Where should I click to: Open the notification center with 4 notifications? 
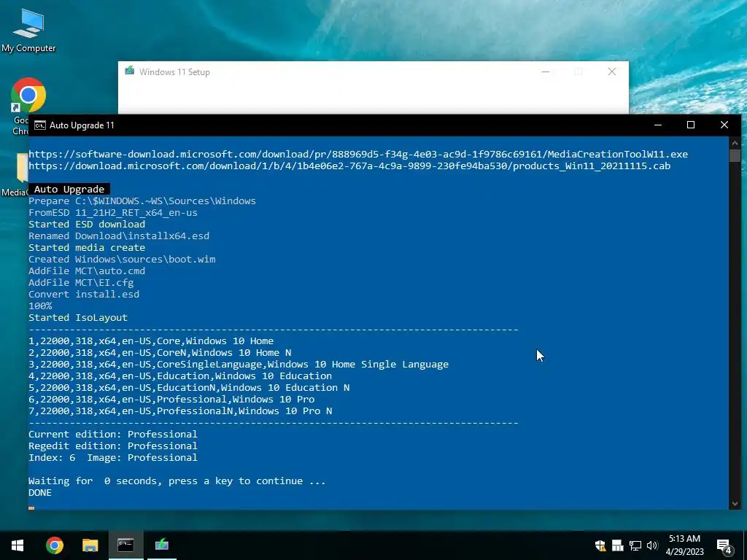[x=724, y=546]
